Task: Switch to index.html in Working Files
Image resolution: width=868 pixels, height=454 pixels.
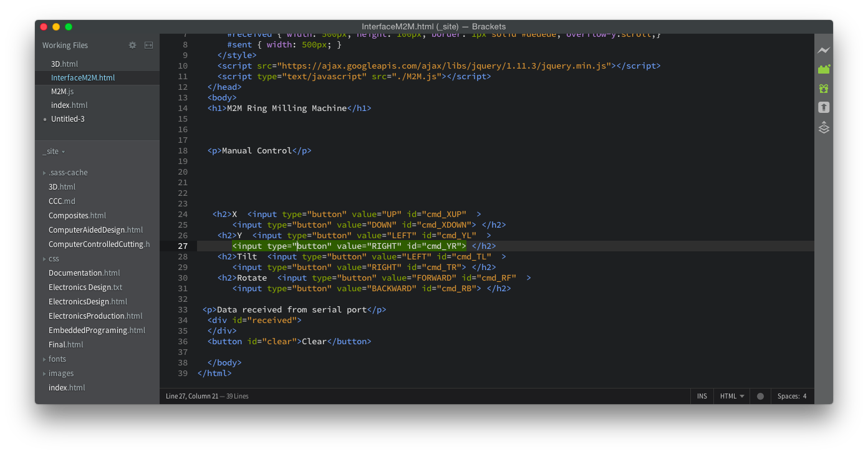Action: tap(69, 105)
